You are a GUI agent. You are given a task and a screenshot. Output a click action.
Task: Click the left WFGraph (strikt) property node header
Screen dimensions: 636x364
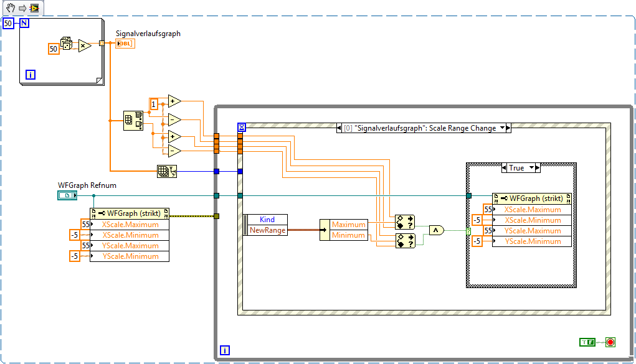[130, 213]
